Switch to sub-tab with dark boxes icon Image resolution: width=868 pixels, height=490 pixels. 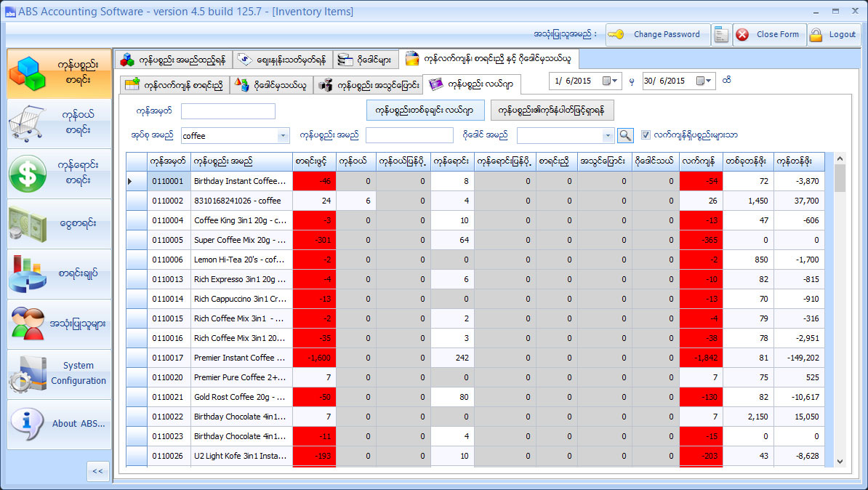click(x=369, y=85)
